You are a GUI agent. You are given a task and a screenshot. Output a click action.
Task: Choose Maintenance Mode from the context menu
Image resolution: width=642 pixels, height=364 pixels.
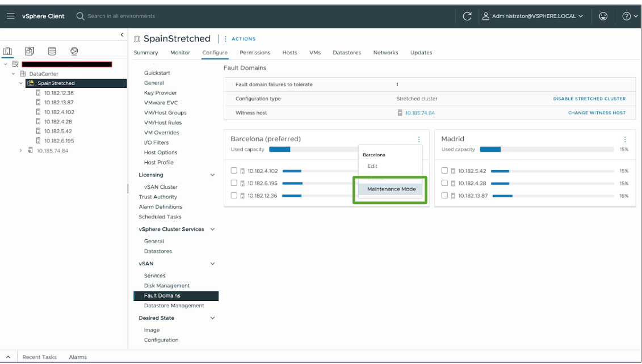[x=391, y=189]
